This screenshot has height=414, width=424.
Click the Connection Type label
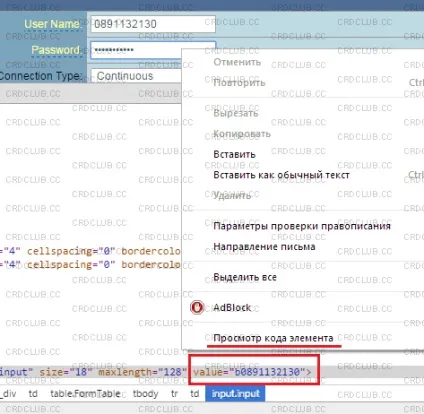[x=41, y=76]
